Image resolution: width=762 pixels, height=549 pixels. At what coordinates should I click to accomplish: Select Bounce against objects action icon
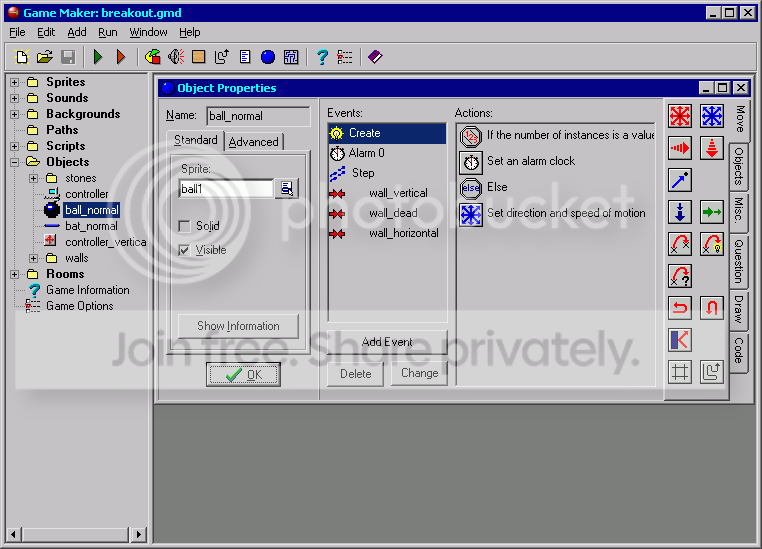click(679, 340)
